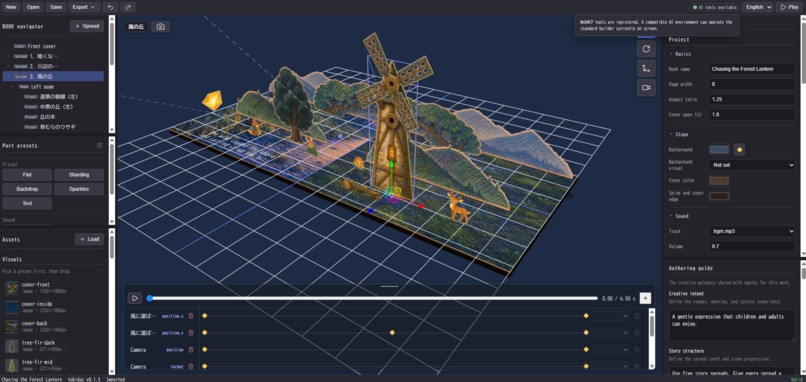Click the Creative intent text area
Viewport: 806px width, 382px height.
tap(732, 325)
